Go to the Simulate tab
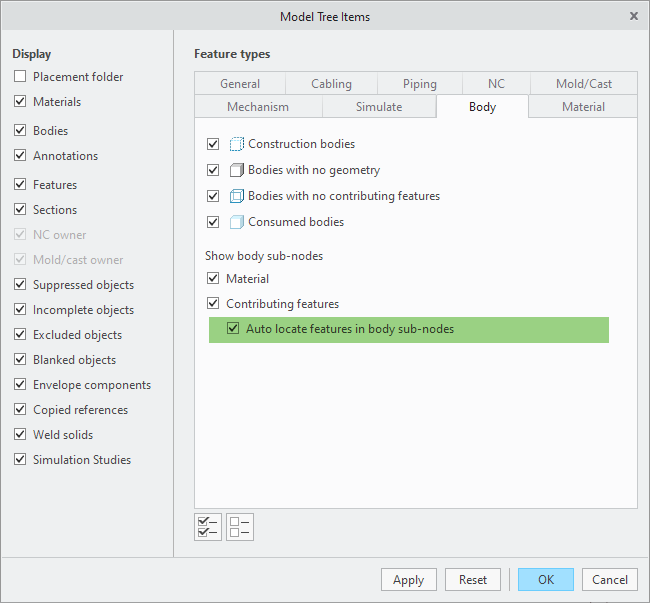This screenshot has width=650, height=603. point(379,107)
